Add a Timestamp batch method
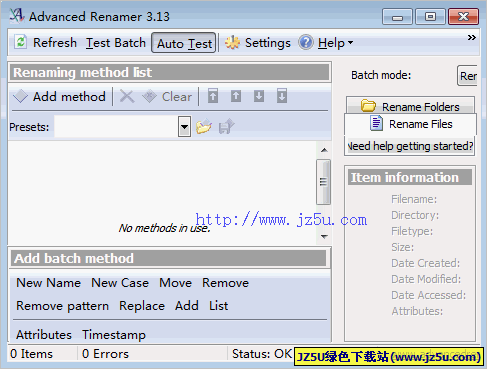 [114, 334]
